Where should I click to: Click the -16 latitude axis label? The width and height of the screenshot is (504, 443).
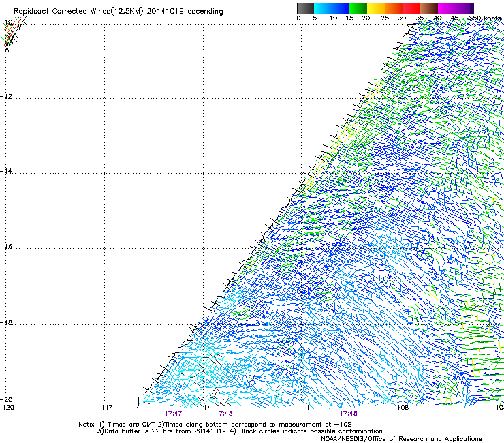[6, 247]
